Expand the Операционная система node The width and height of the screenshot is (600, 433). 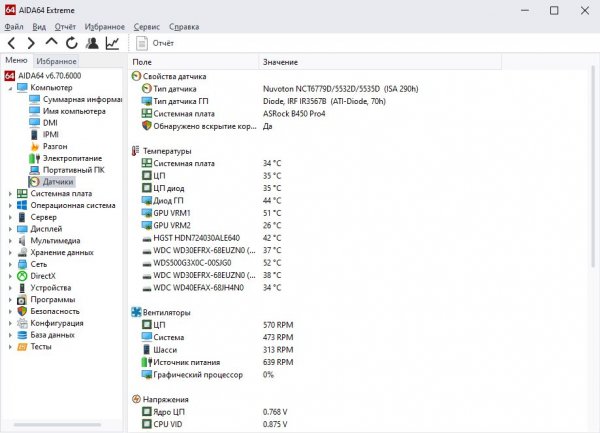(x=10, y=206)
